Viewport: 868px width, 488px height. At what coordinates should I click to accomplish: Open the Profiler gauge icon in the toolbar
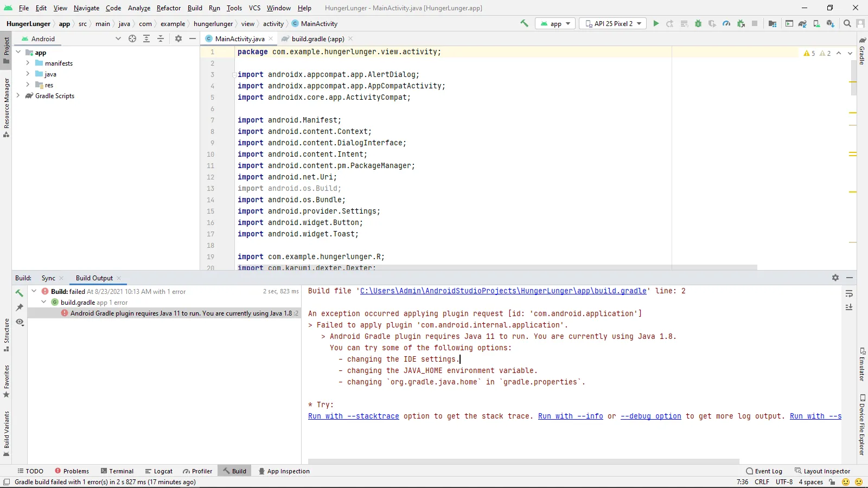(x=726, y=23)
